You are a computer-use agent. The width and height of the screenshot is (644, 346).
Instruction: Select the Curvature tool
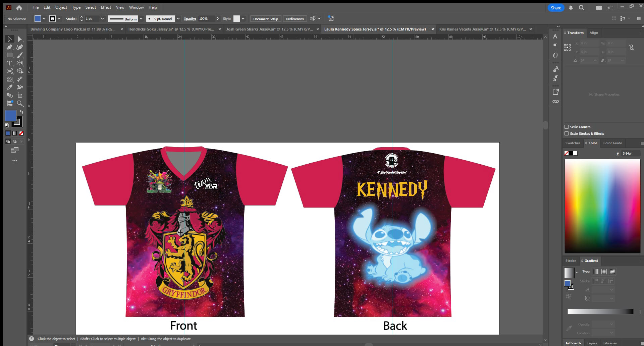20,47
